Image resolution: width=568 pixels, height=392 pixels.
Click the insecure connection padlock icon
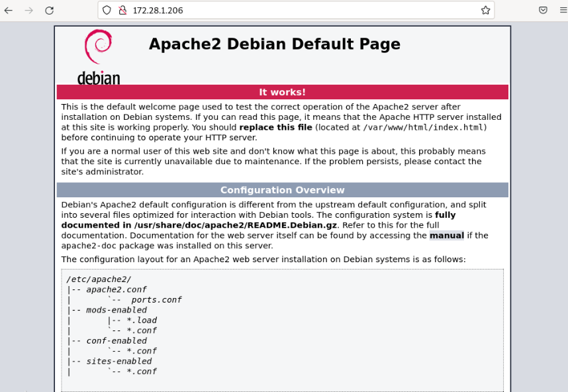122,10
